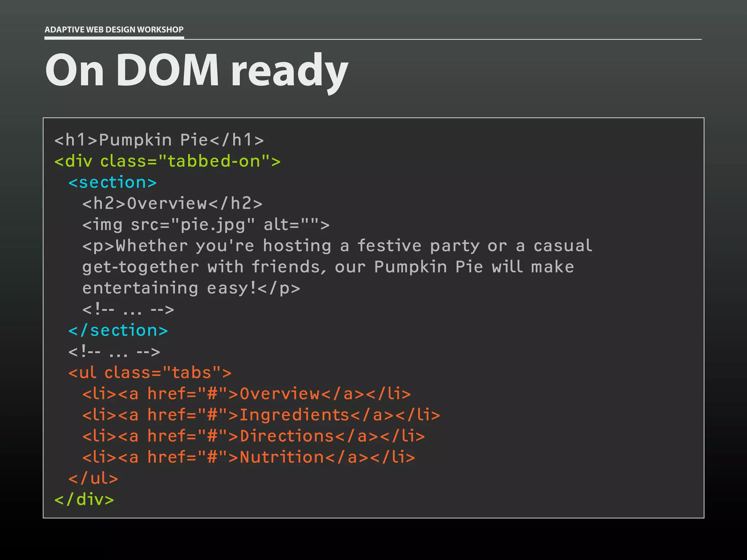This screenshot has width=747, height=560.
Task: Click the list item line containing 'Ingredients'
Action: coord(262,415)
